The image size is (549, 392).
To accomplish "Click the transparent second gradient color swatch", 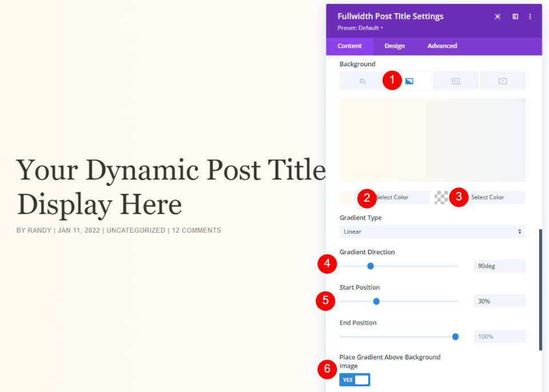I will [x=441, y=197].
